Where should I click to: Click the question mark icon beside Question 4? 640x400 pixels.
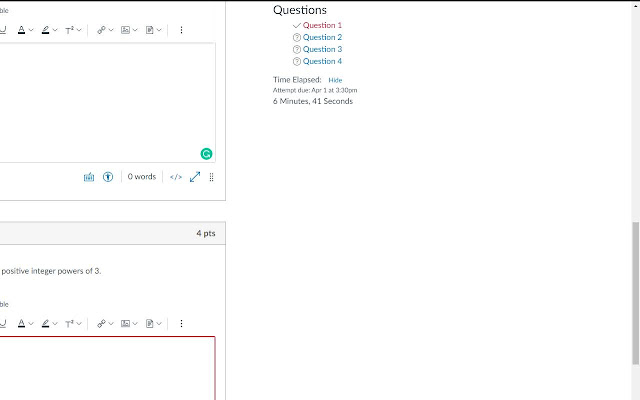click(x=297, y=62)
